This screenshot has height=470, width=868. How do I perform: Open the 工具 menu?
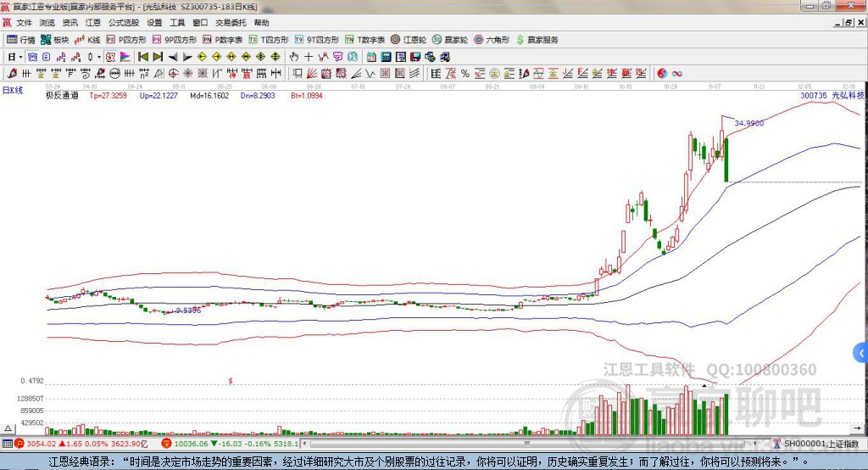click(x=177, y=23)
